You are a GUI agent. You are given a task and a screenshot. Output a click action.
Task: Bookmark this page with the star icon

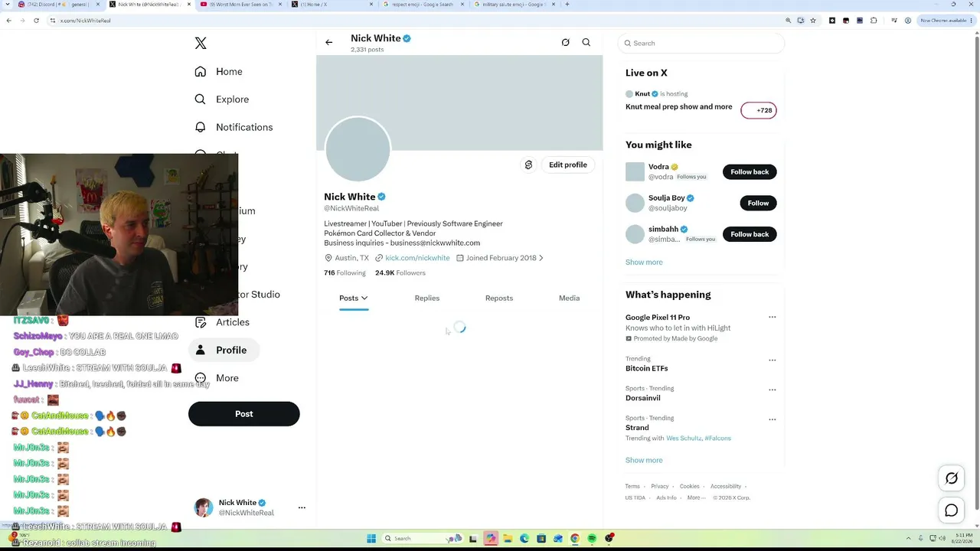click(x=813, y=21)
